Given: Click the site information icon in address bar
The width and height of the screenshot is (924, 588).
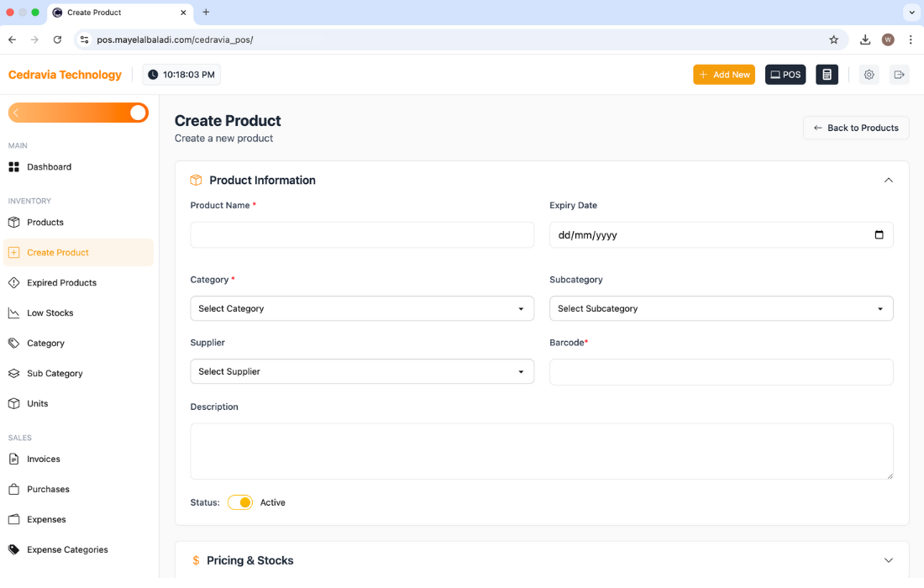Looking at the screenshot, I should pyautogui.click(x=83, y=39).
